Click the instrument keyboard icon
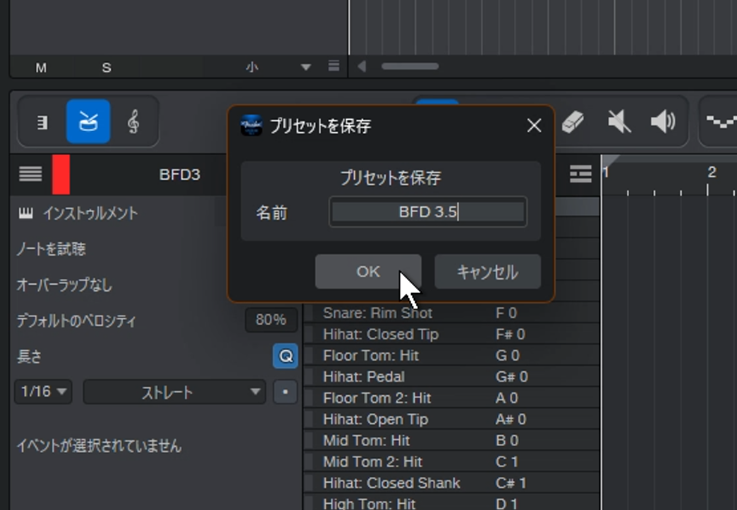The height and width of the screenshot is (510, 737). 26,213
